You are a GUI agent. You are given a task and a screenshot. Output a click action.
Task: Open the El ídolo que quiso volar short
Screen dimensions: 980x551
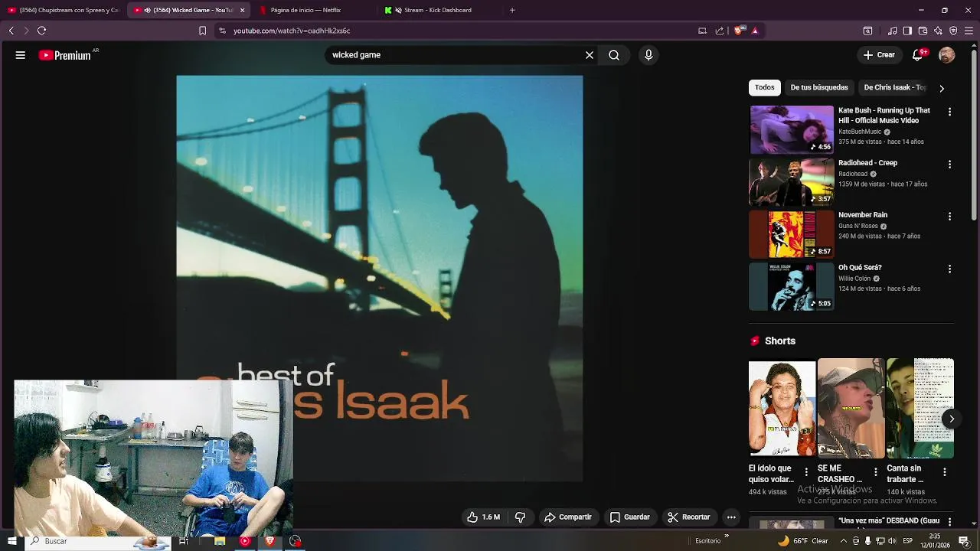[x=782, y=409]
